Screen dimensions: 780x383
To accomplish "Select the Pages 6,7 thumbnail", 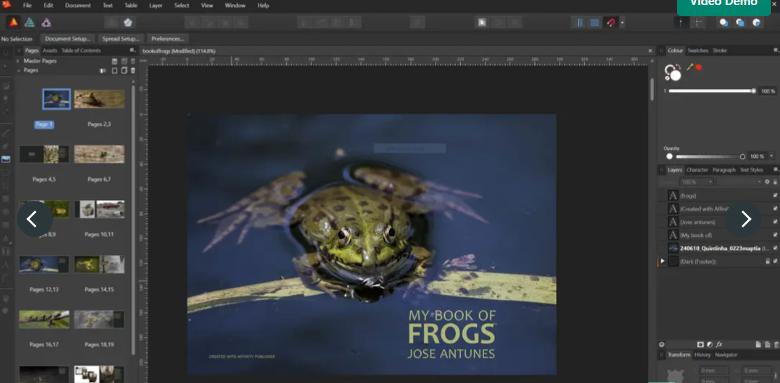I will (99, 154).
